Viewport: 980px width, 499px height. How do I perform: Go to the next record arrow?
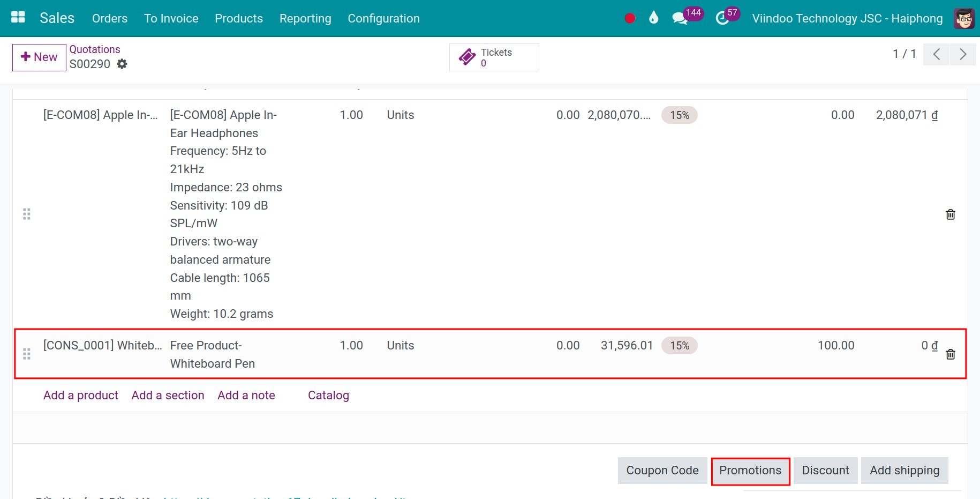pyautogui.click(x=963, y=54)
